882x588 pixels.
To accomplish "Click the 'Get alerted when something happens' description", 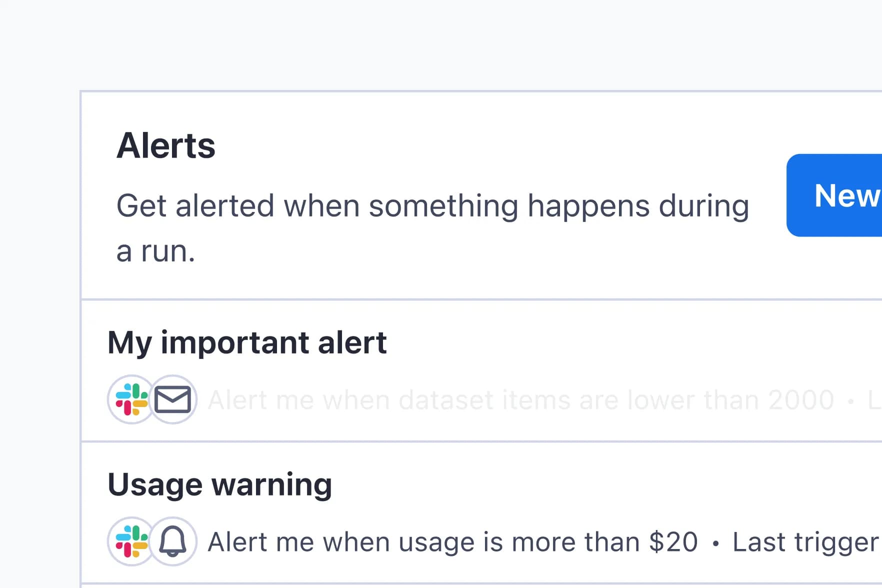I will click(432, 206).
